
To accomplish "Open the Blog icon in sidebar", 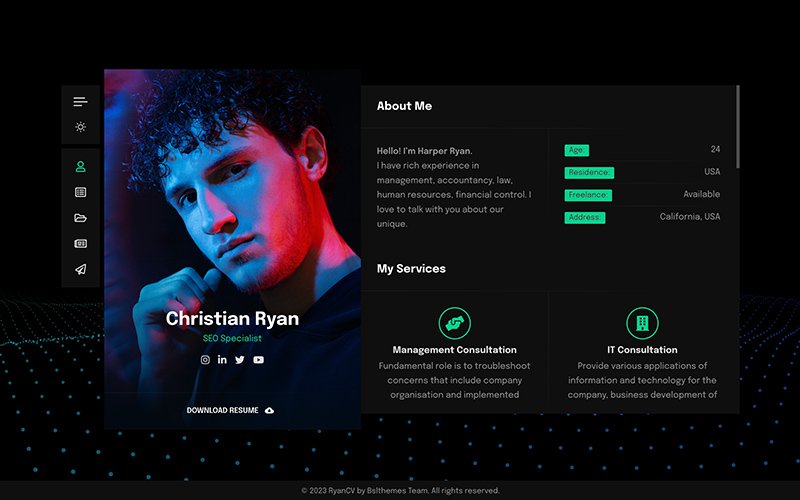I will [x=80, y=243].
